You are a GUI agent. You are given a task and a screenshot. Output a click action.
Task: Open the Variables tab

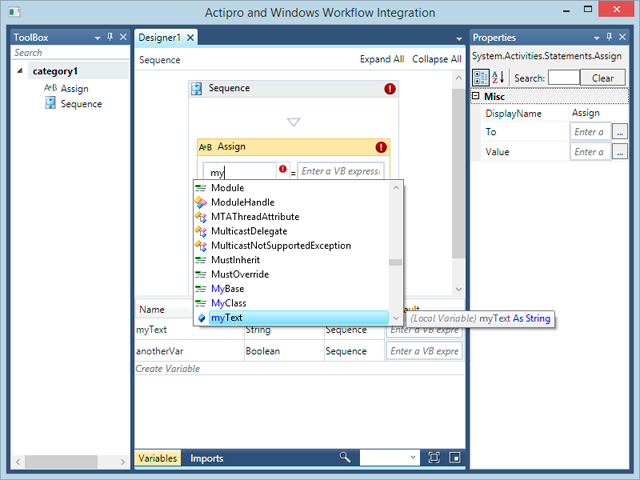tap(158, 458)
